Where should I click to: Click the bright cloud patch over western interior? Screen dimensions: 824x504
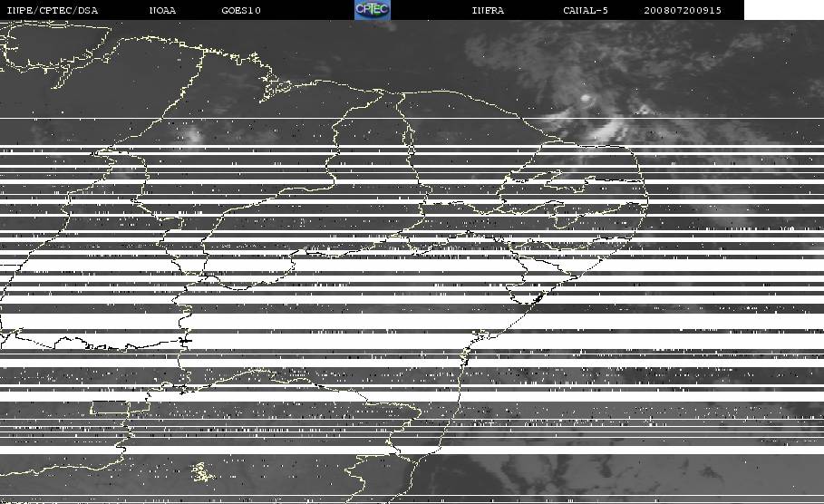[192, 137]
